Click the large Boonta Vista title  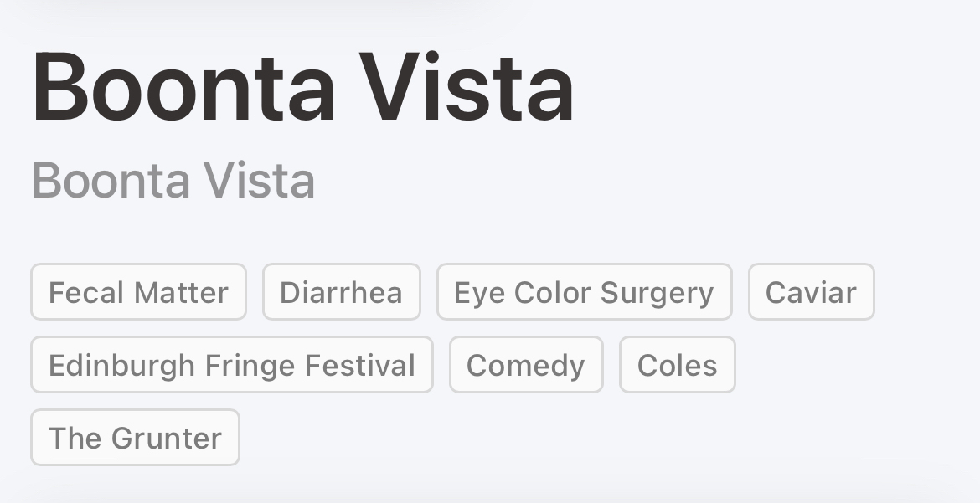[x=303, y=87]
